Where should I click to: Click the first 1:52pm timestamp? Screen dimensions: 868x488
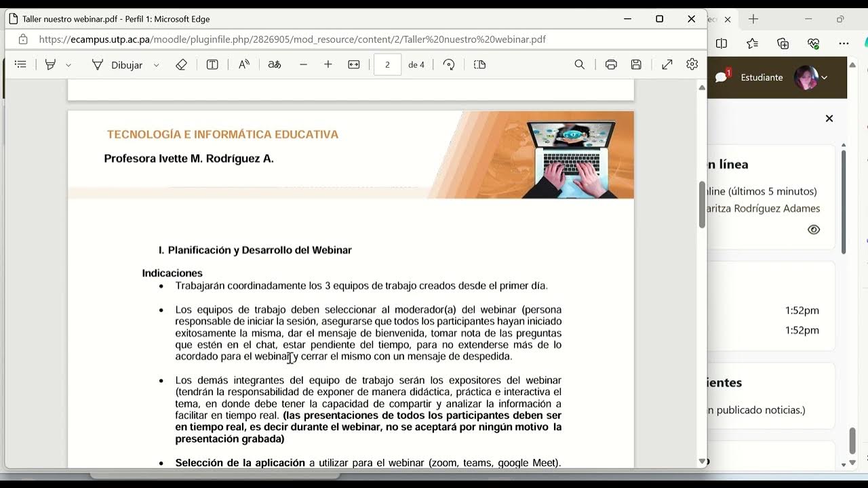pyautogui.click(x=802, y=310)
